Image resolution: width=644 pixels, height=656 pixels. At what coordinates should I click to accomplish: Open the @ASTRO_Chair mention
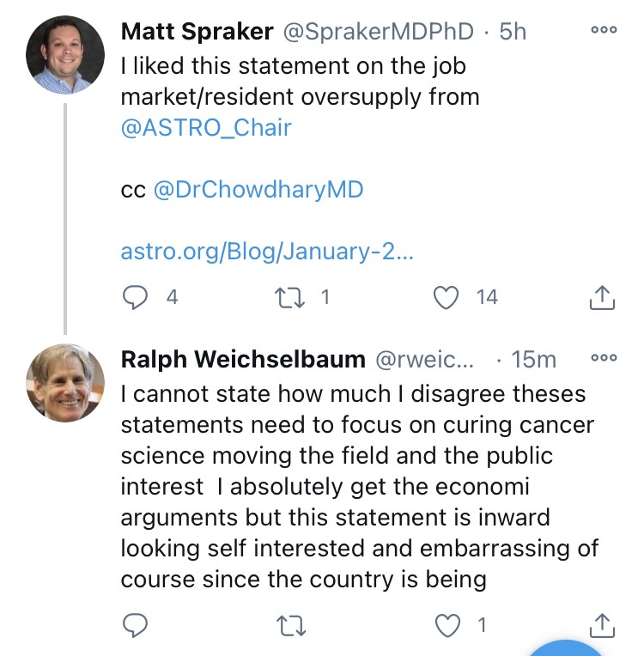[x=206, y=128]
